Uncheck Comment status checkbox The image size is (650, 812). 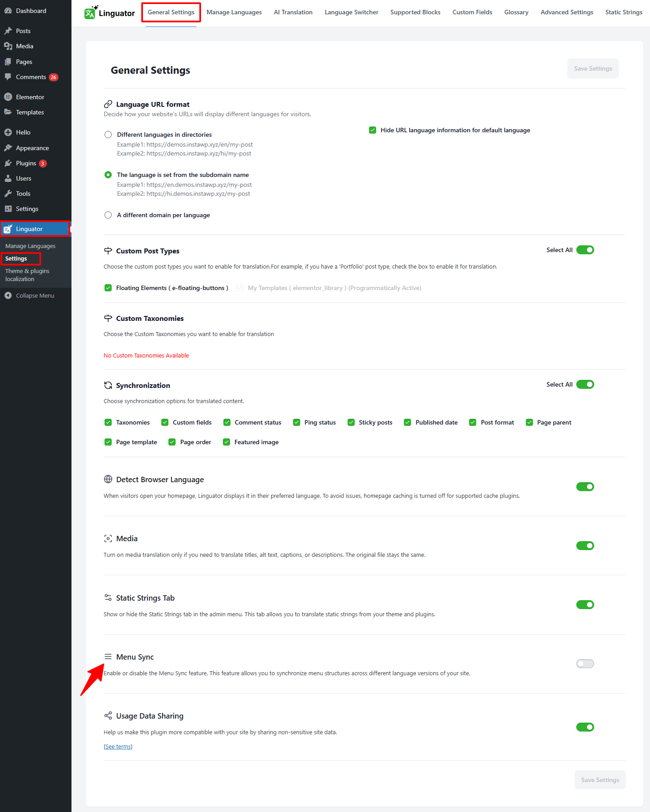click(227, 422)
